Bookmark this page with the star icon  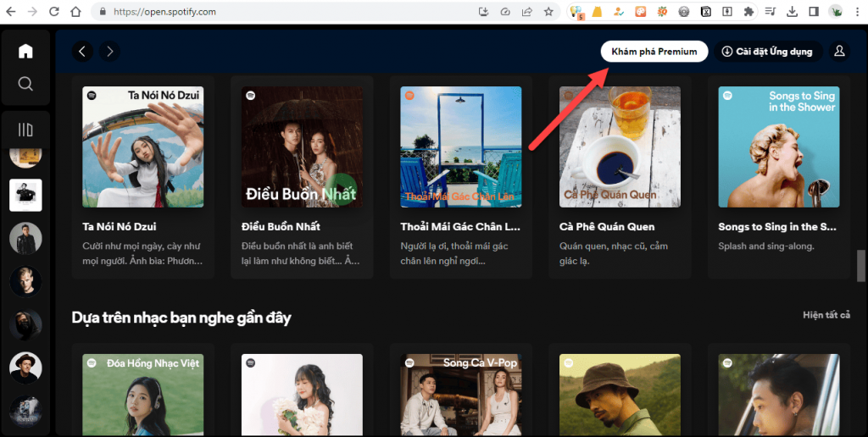click(x=548, y=12)
